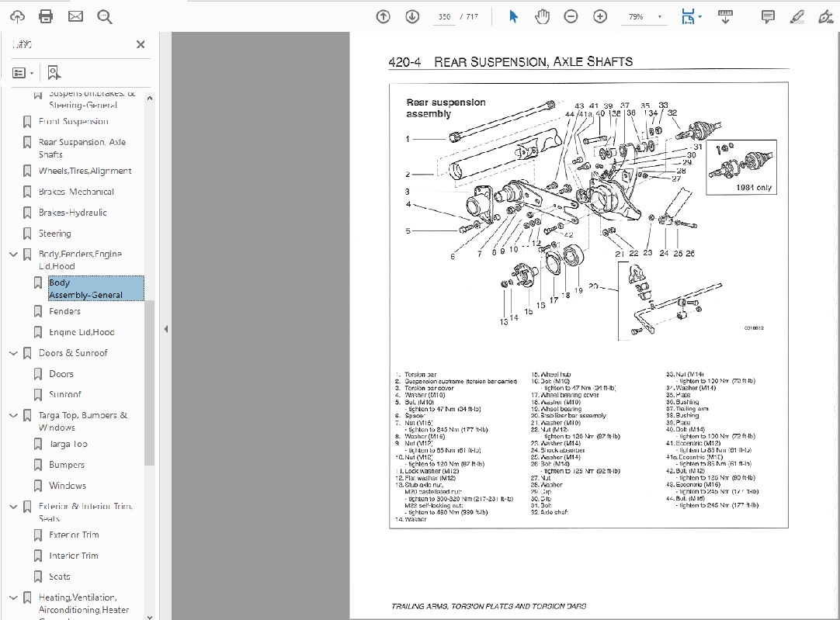Zoom out with the minus button
Viewport: 840px width, 620px height.
point(571,16)
